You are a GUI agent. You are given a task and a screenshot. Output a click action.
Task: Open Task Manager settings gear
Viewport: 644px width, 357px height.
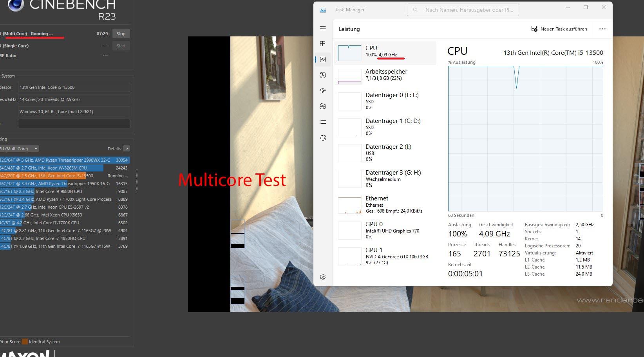click(x=323, y=277)
